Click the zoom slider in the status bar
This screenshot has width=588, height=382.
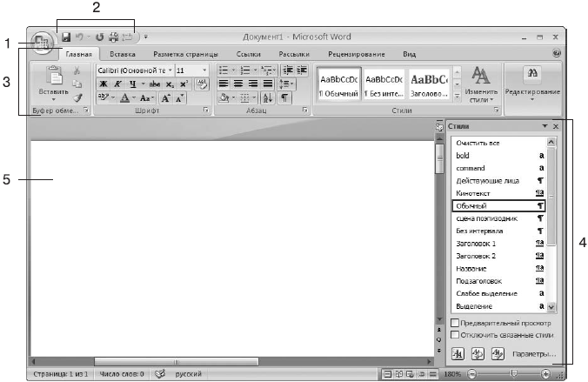[513, 373]
